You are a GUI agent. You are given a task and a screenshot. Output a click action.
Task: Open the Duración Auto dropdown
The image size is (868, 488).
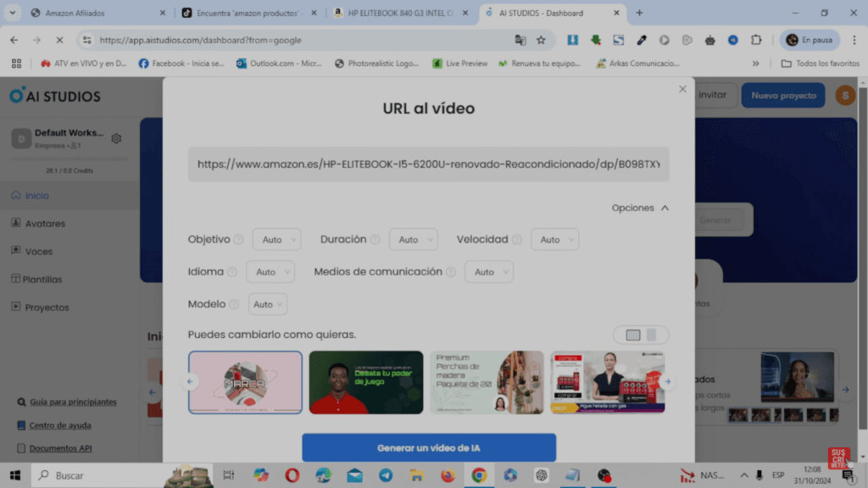[x=413, y=239]
